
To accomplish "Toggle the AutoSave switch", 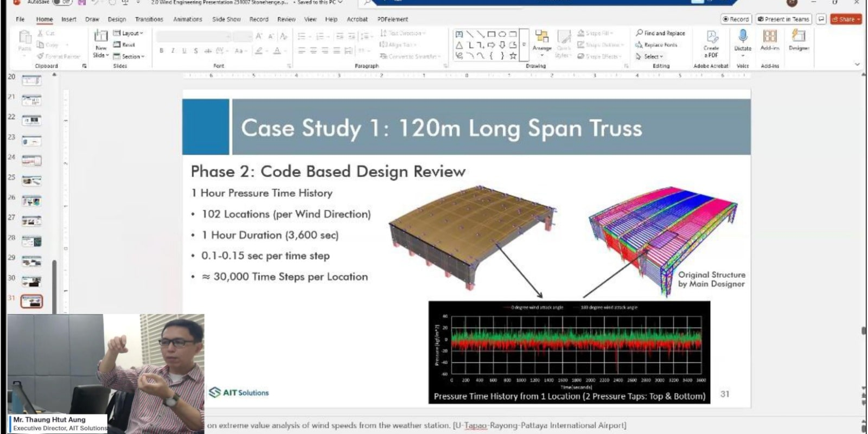I will click(62, 2).
